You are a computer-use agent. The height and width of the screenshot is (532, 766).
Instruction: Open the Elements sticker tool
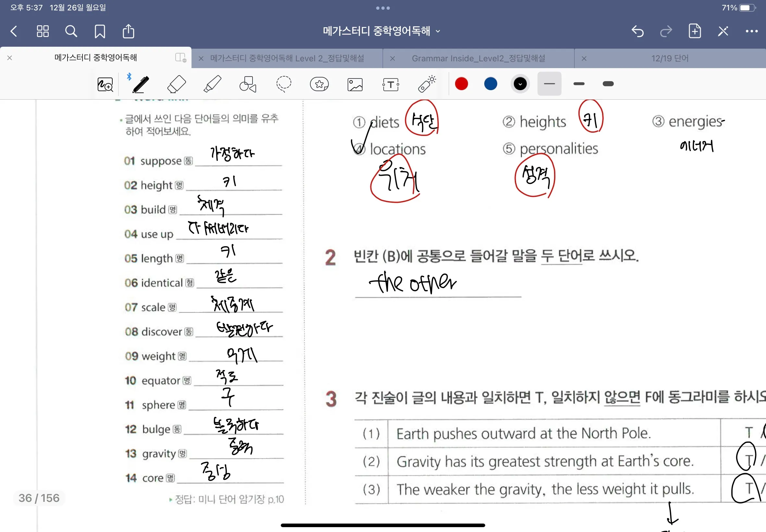click(x=319, y=84)
